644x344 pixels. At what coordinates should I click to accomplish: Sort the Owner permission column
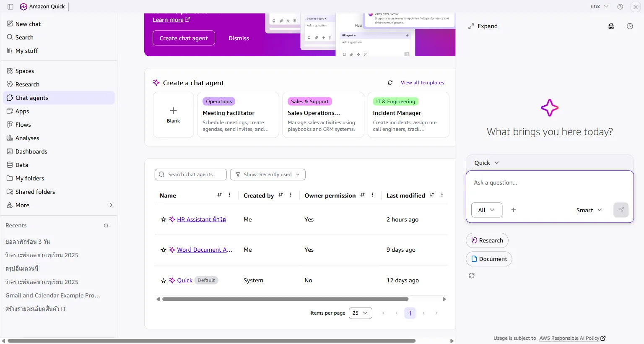coord(363,195)
